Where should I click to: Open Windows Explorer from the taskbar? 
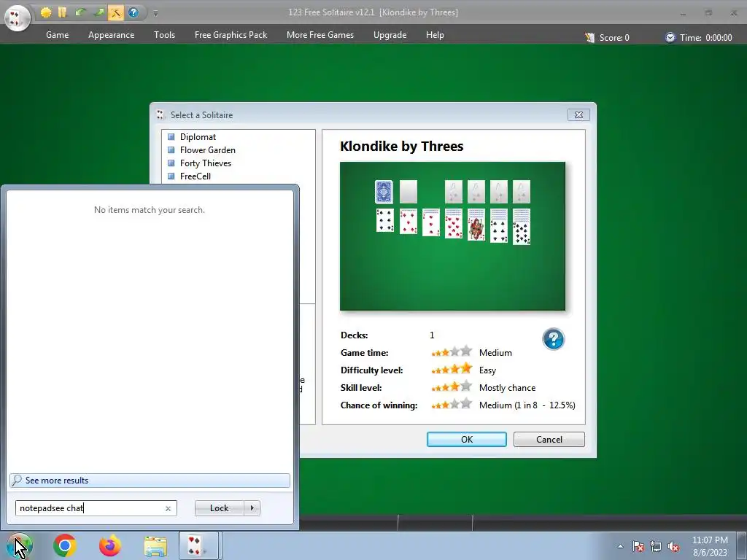pos(156,546)
